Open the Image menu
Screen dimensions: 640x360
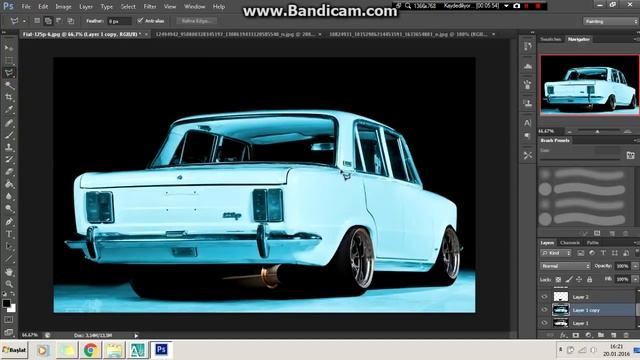[x=63, y=7]
